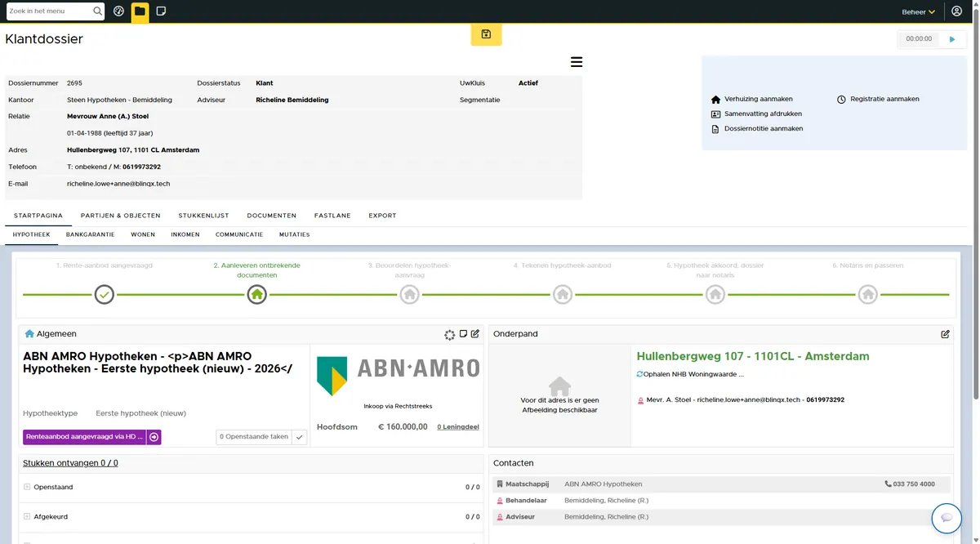Viewport: 980px width, 544px height.
Task: Click the user account icon
Action: [x=957, y=11]
